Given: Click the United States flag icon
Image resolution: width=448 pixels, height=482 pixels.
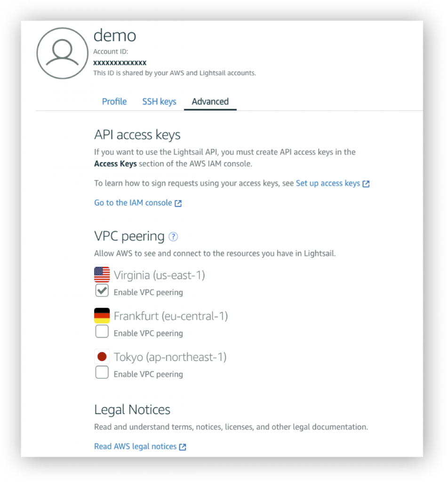Looking at the screenshot, I should click(x=102, y=274).
